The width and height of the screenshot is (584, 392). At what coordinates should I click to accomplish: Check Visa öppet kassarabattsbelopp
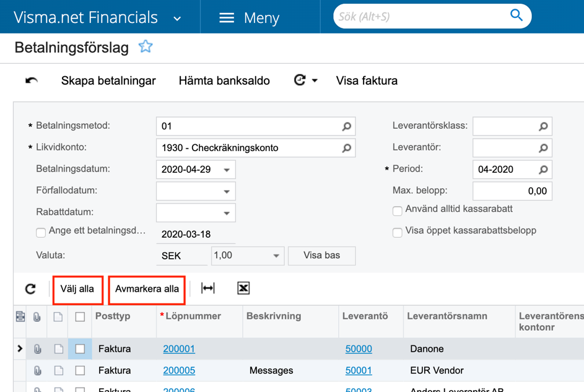(x=398, y=232)
